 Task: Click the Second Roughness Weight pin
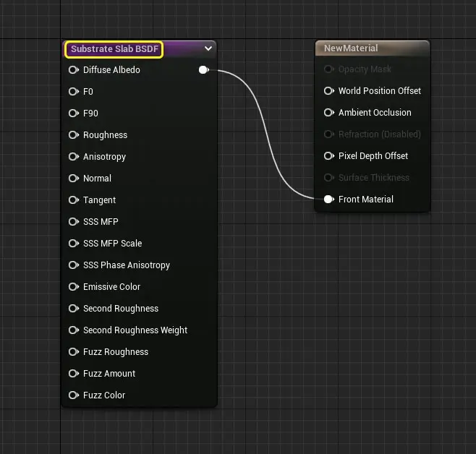point(74,330)
